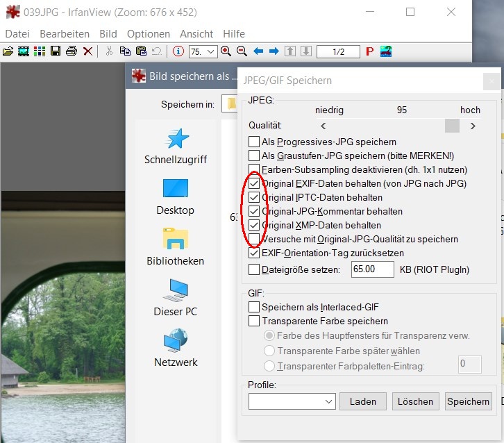Click the Cut scissors toolbar icon

109,51
